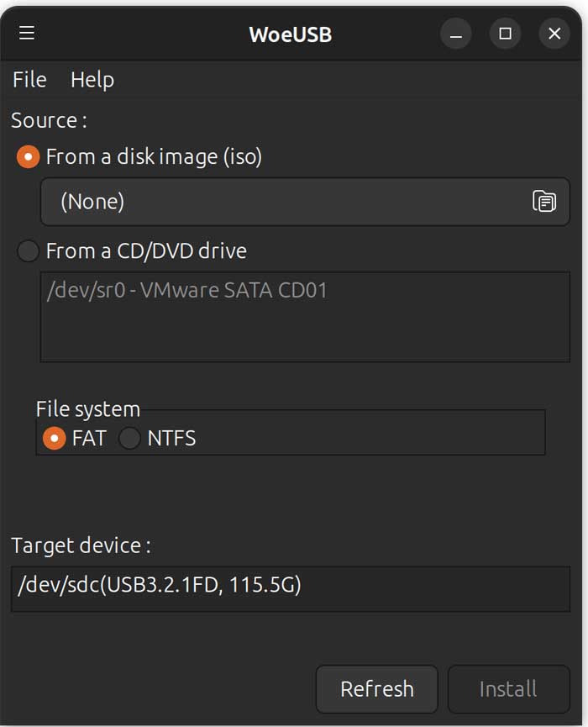
Task: Minimize the WoeUSB window
Action: tap(455, 34)
